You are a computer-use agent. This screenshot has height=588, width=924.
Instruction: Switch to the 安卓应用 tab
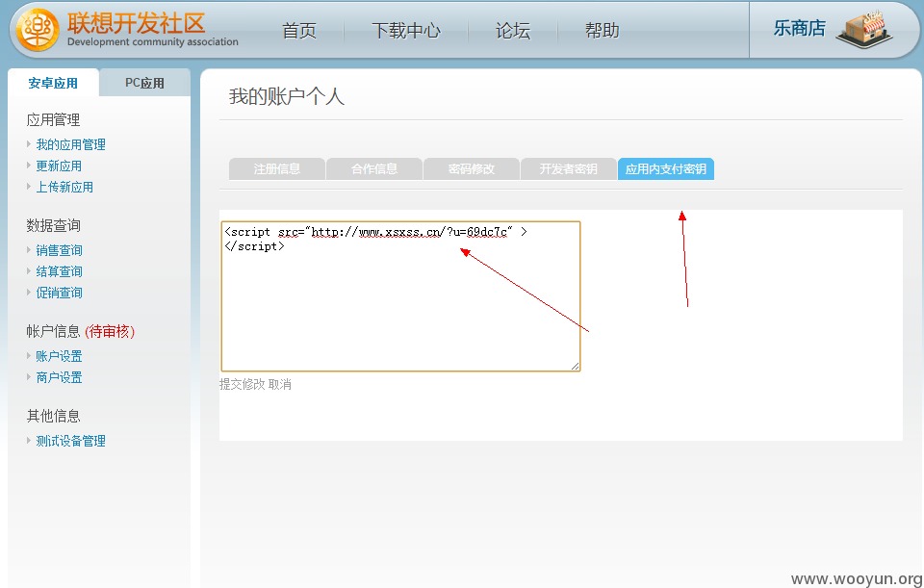click(x=53, y=83)
